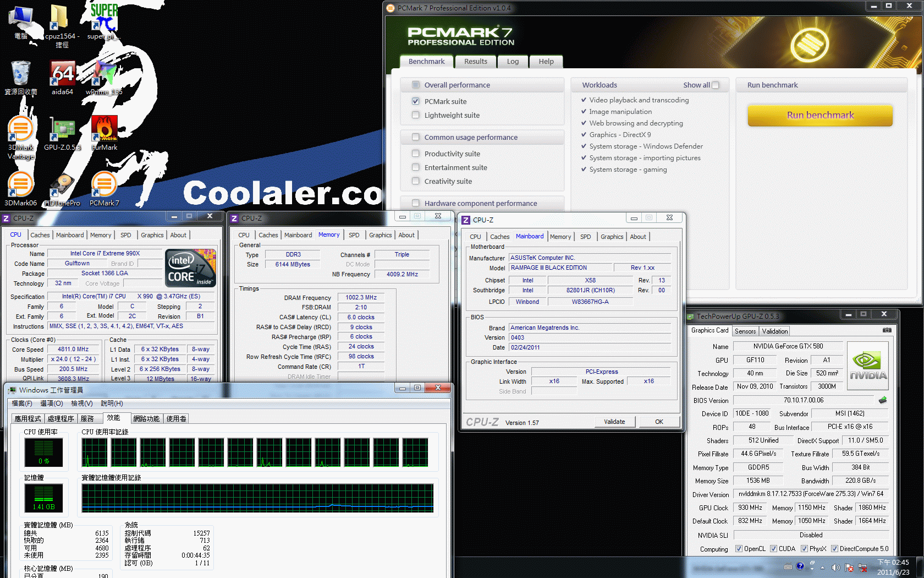The height and width of the screenshot is (578, 924).
Task: Open the 檔案(F) menu in Task Manager
Action: click(22, 403)
